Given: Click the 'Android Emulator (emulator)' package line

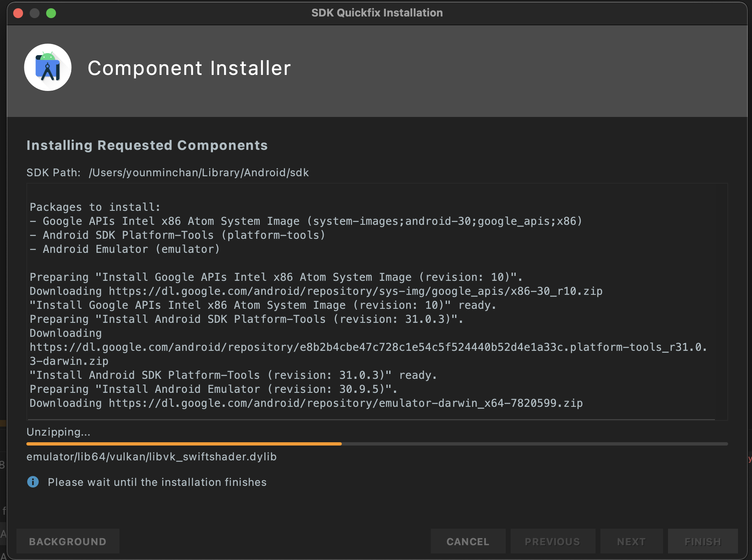Looking at the screenshot, I should (x=125, y=249).
